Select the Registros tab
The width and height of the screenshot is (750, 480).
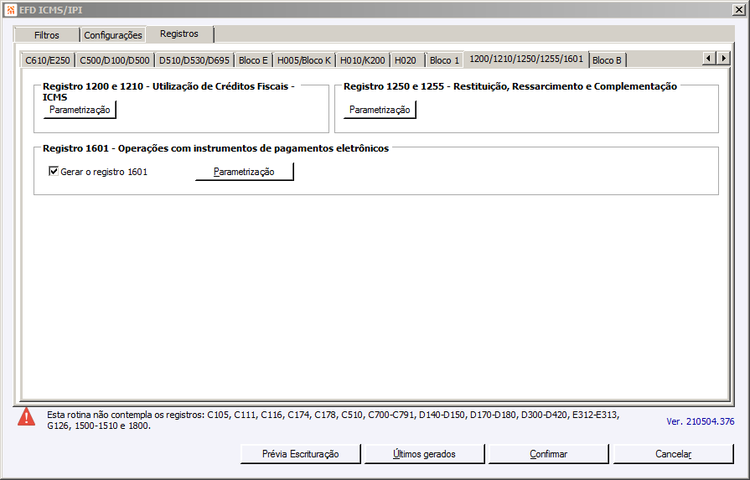[179, 34]
